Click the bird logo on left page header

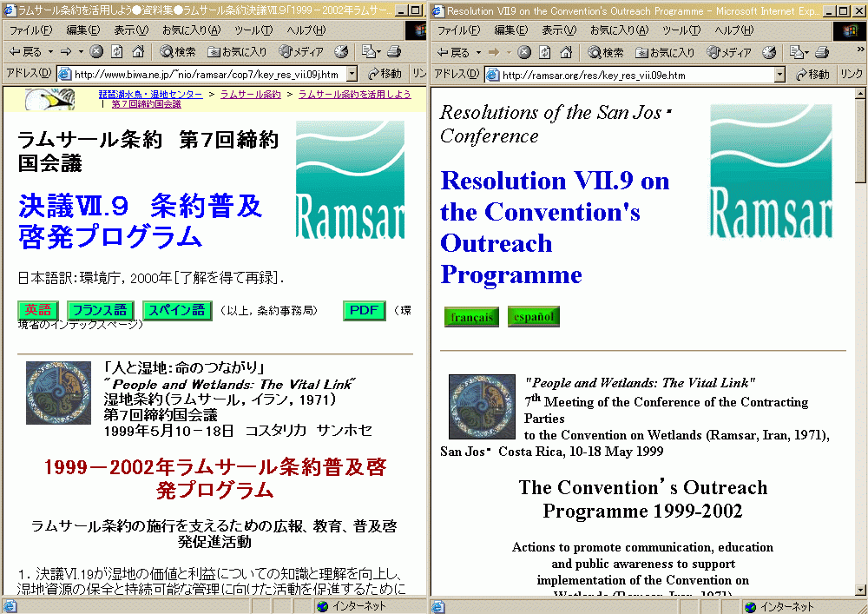pos(49,99)
